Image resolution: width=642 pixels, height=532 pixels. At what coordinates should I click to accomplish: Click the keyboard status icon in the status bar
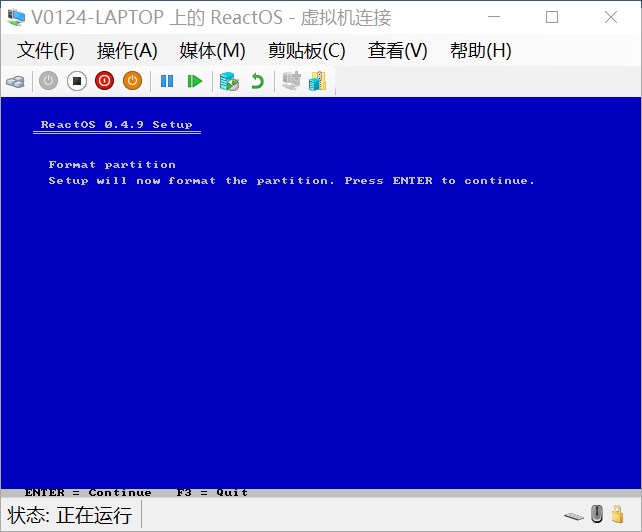[x=574, y=516]
